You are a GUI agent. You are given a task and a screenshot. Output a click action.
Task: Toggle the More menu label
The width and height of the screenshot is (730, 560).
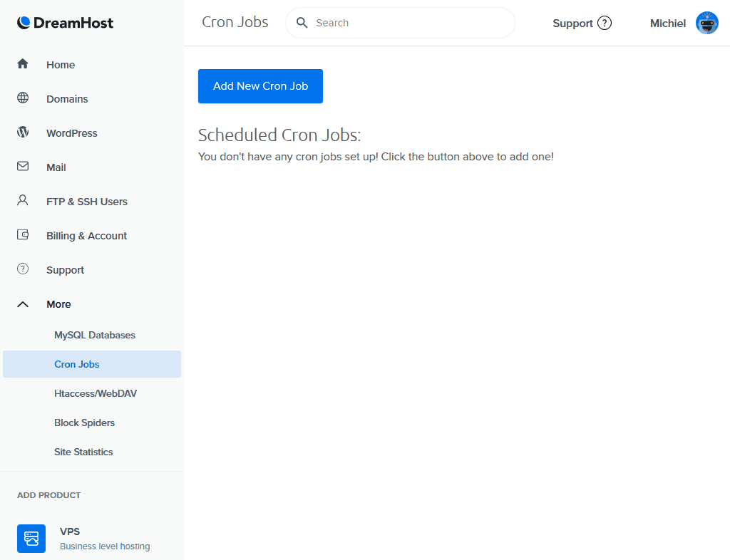(x=58, y=304)
